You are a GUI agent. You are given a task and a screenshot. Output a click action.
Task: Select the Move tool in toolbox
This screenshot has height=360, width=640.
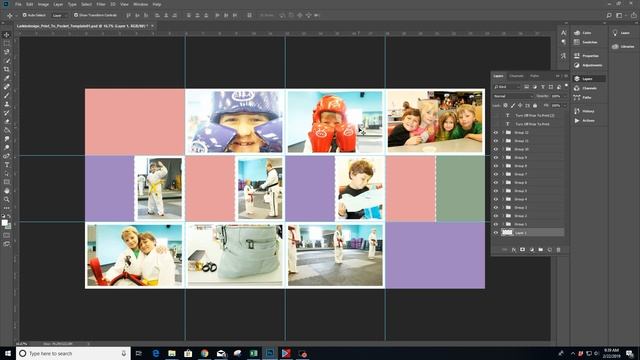pyautogui.click(x=7, y=35)
